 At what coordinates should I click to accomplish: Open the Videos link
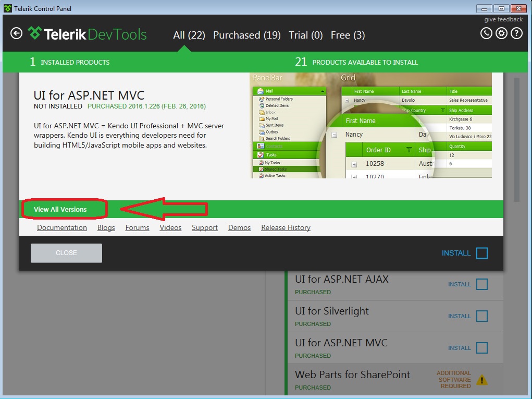pos(170,227)
